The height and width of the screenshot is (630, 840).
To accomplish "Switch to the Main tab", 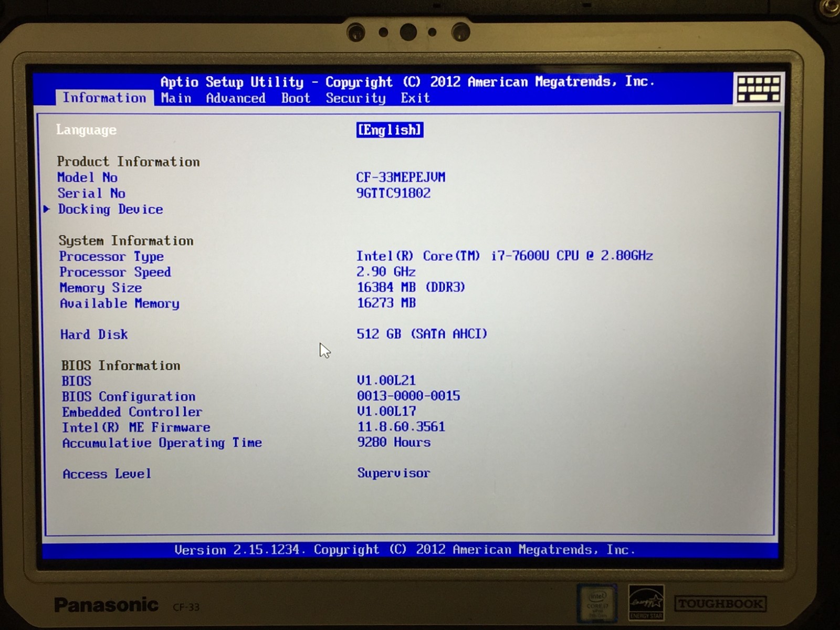I will [176, 98].
